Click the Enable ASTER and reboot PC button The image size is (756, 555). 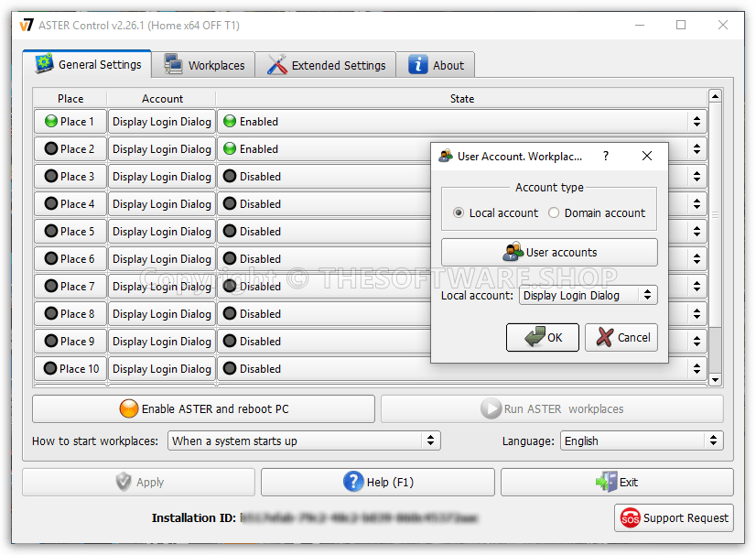[203, 408]
